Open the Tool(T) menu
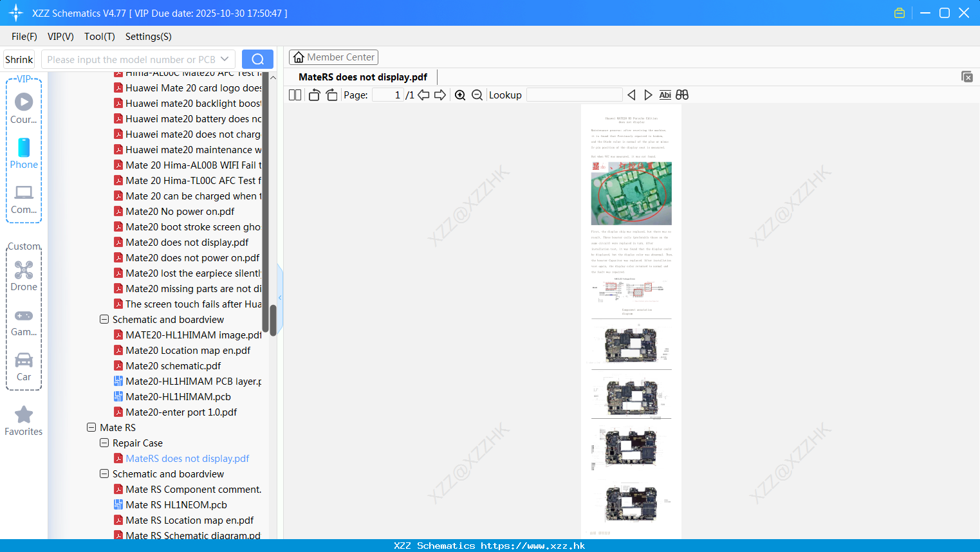The width and height of the screenshot is (980, 552). (100, 37)
